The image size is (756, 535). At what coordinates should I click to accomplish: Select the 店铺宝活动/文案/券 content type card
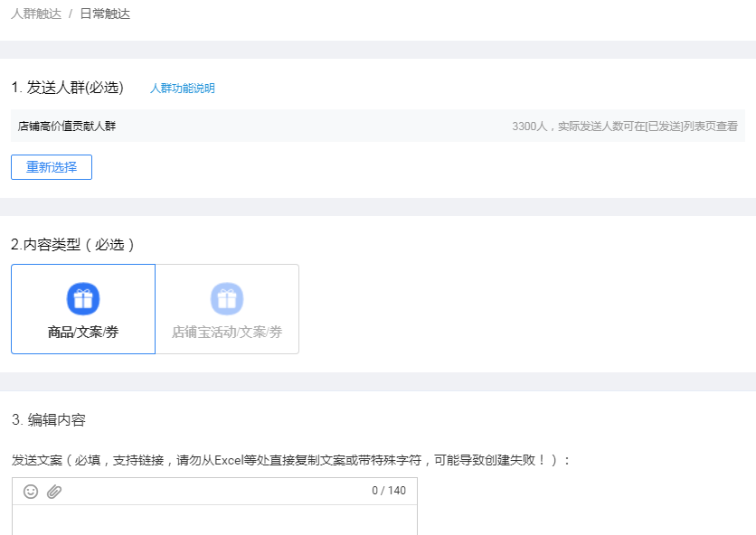[x=227, y=309]
